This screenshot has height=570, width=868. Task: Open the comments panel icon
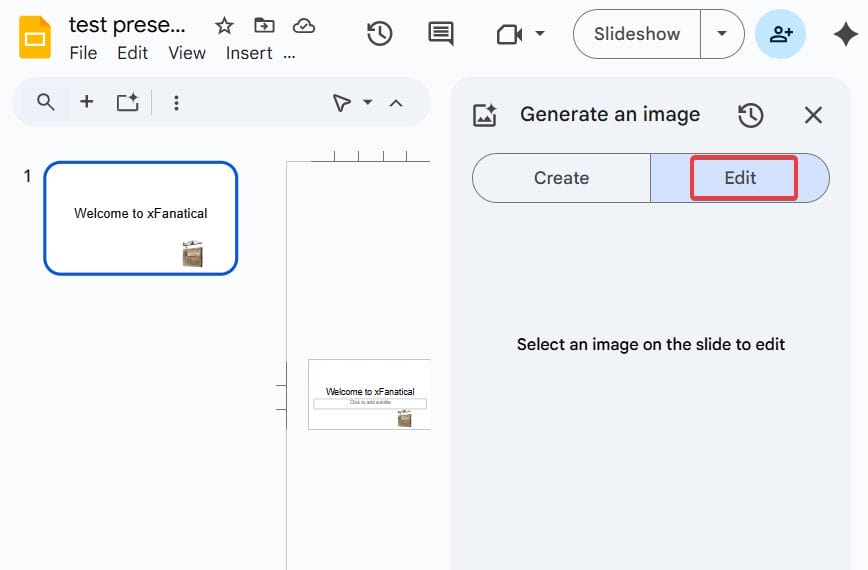pos(440,34)
